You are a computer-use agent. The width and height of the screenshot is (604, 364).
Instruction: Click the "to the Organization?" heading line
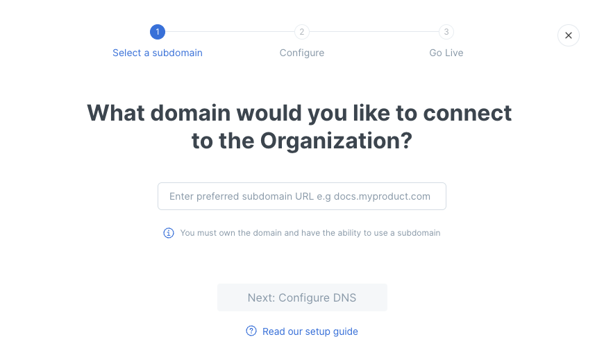pyautogui.click(x=302, y=141)
